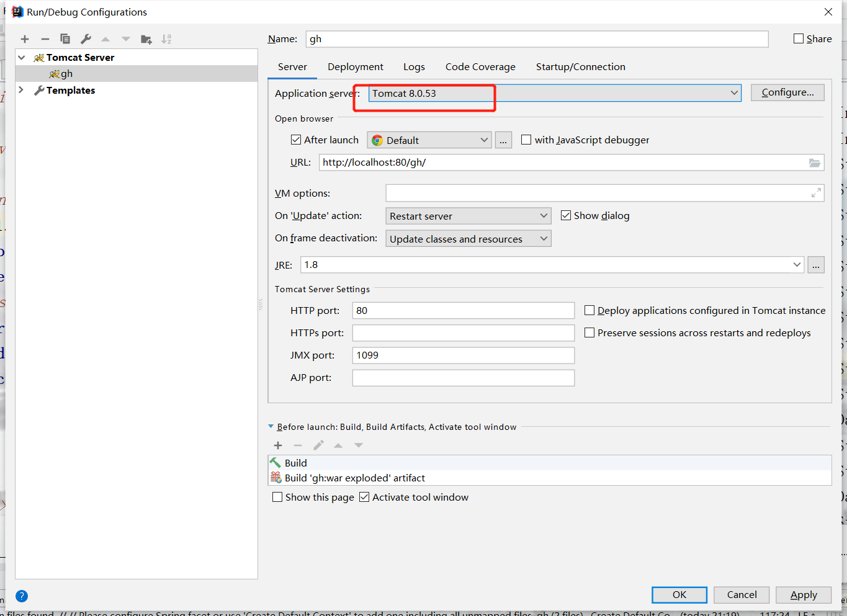Open the On 'Update' action dropdown
This screenshot has height=616, width=847.
(468, 216)
